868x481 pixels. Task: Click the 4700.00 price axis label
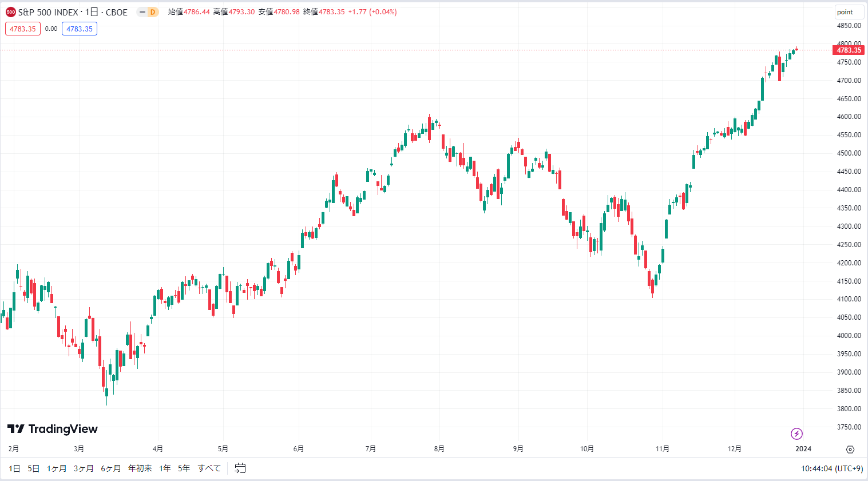pos(849,81)
